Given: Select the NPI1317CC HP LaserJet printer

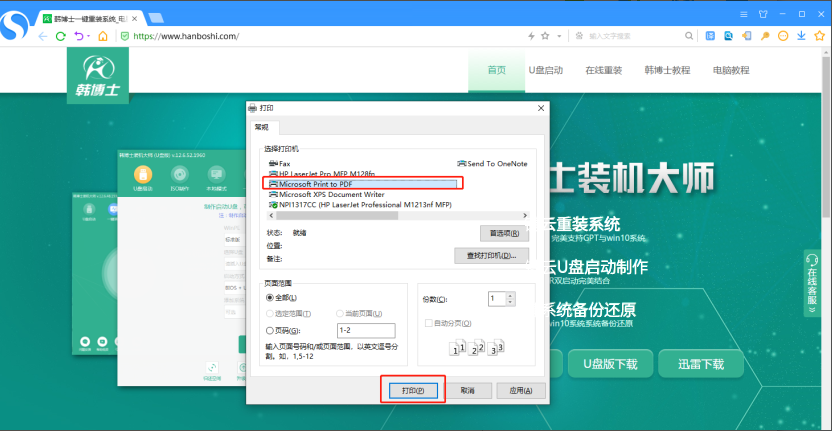Looking at the screenshot, I should 361,204.
